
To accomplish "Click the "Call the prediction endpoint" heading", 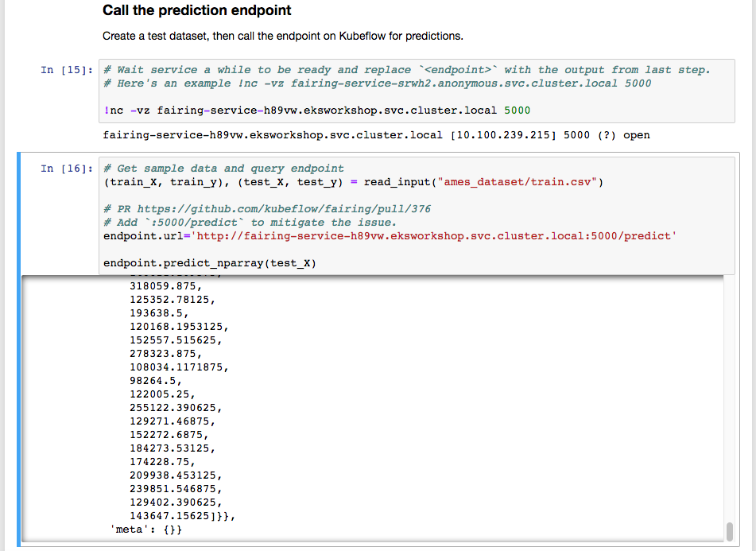I will [196, 11].
